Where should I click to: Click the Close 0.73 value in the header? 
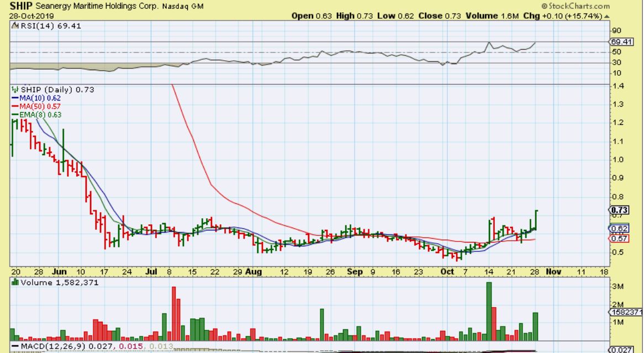(440, 16)
